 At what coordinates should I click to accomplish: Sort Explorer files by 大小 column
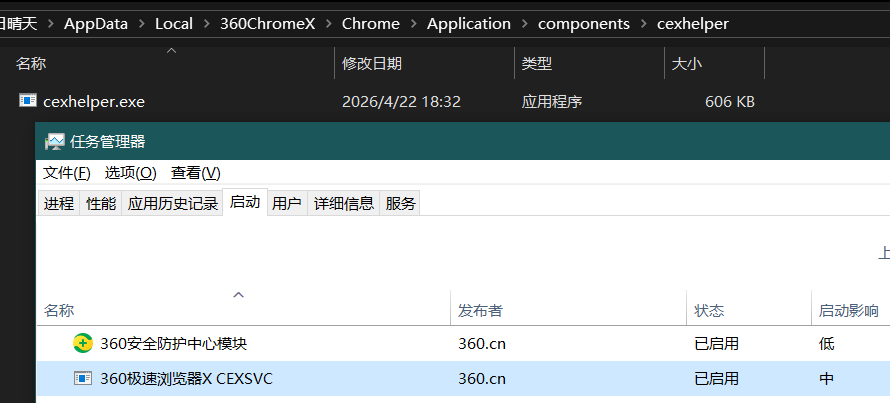click(687, 64)
